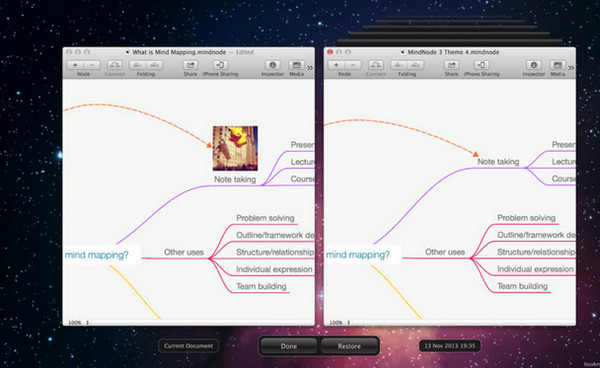Select the Other uses node in the left window
Viewport: 600px width, 368px height.
184,252
